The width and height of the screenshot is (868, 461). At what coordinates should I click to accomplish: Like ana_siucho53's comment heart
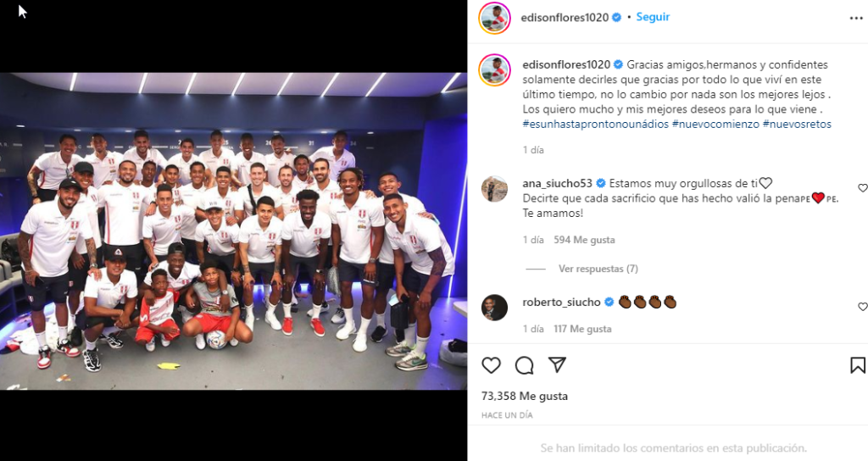tap(862, 188)
